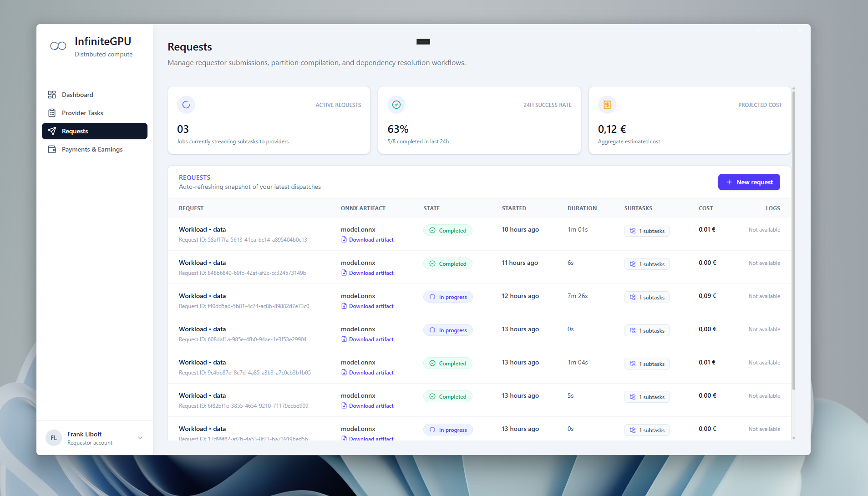Click the FL user avatar

(x=54, y=438)
